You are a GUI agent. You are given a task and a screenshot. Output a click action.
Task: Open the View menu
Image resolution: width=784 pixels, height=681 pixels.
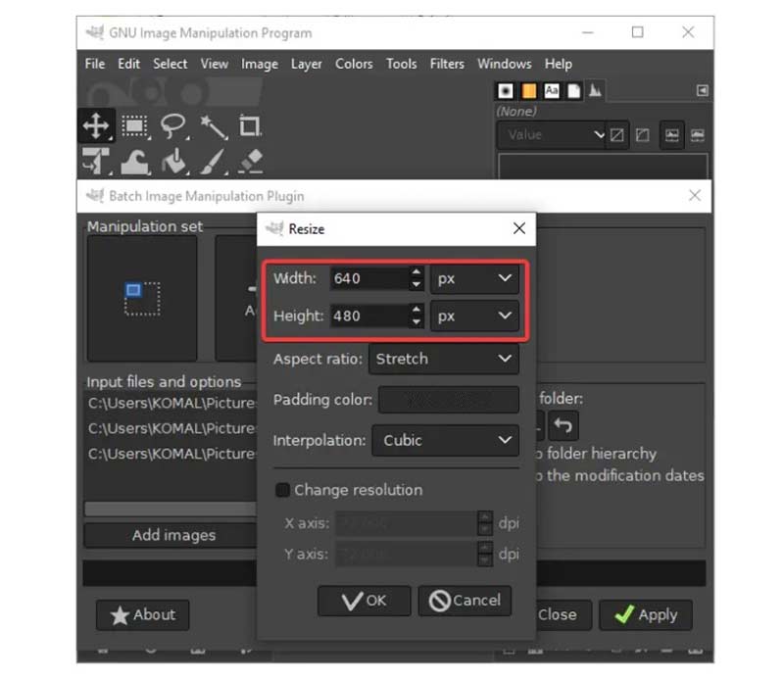214,64
